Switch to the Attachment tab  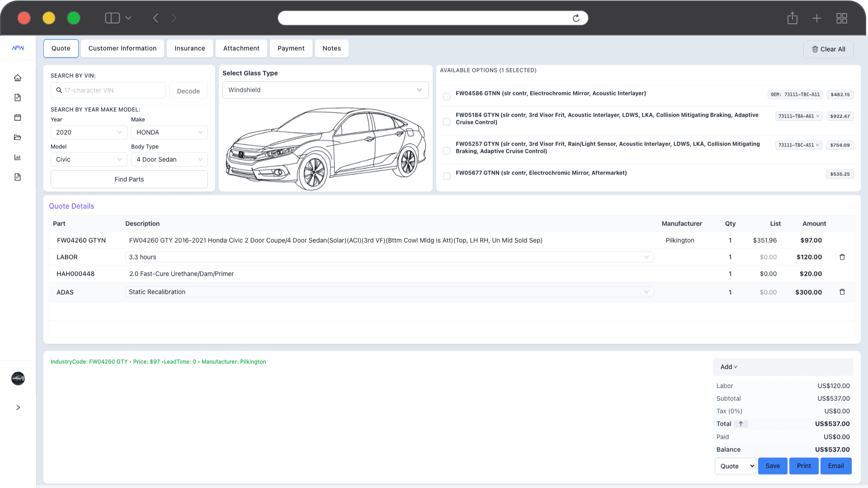click(x=241, y=48)
